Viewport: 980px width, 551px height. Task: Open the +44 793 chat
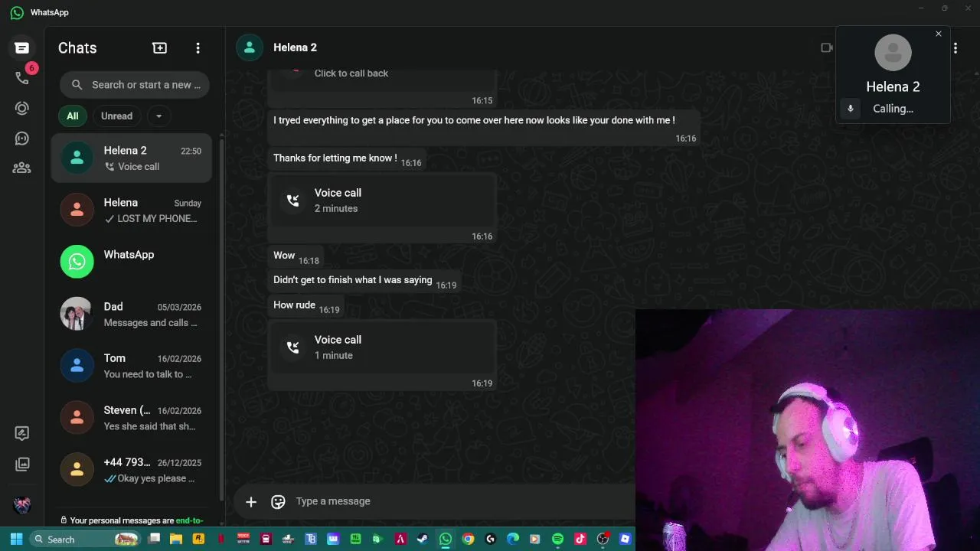(x=131, y=470)
